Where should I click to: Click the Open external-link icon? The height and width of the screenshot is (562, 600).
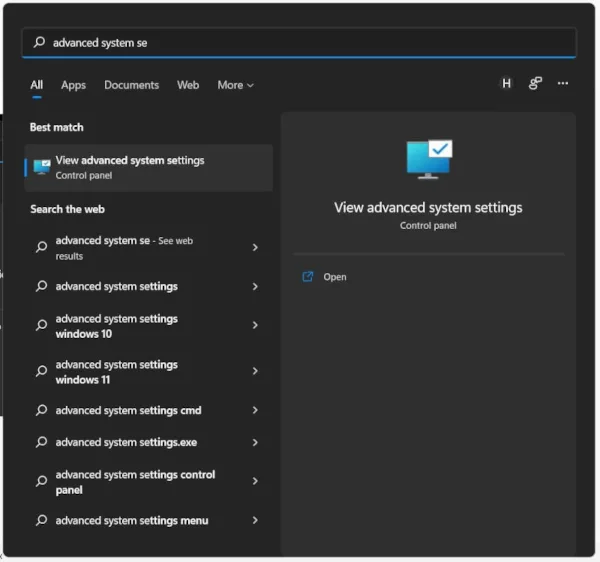308,276
